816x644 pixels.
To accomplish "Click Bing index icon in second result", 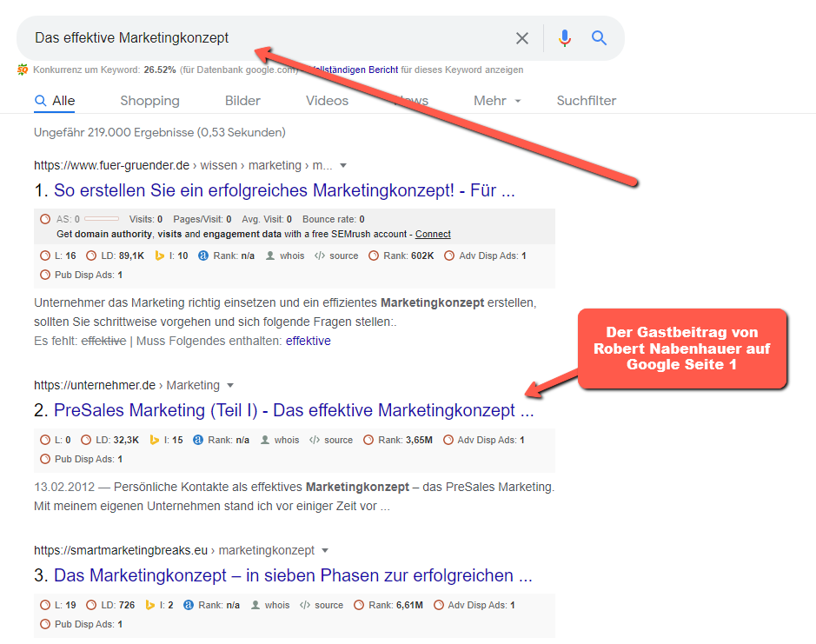I will coord(156,441).
